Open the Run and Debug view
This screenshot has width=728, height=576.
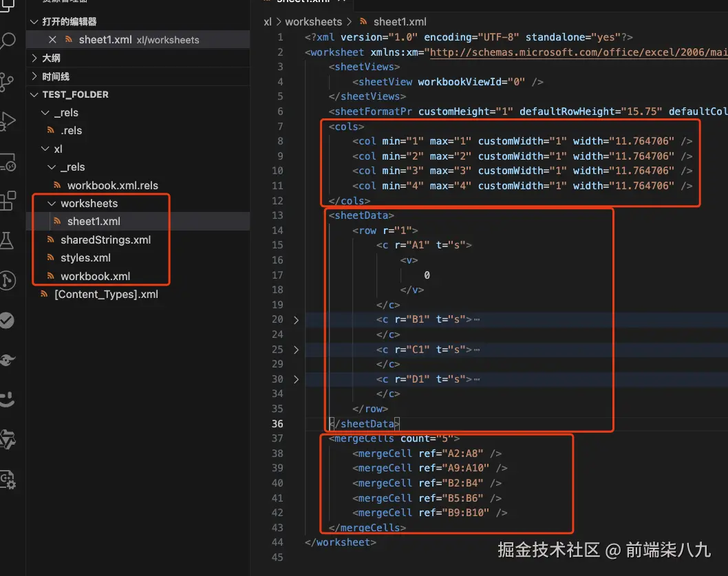pos(8,122)
